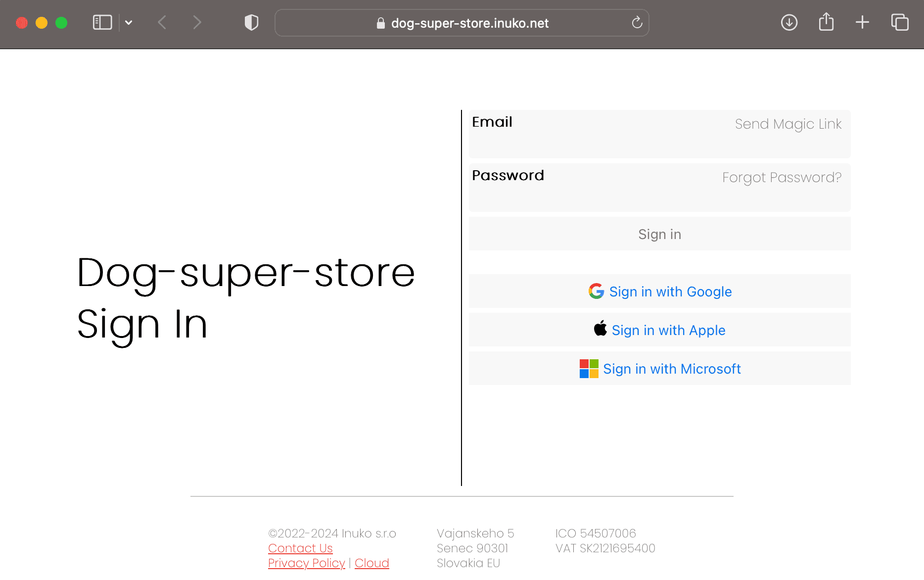Toggle the Safari sidebar icon
The width and height of the screenshot is (924, 580).
(102, 23)
